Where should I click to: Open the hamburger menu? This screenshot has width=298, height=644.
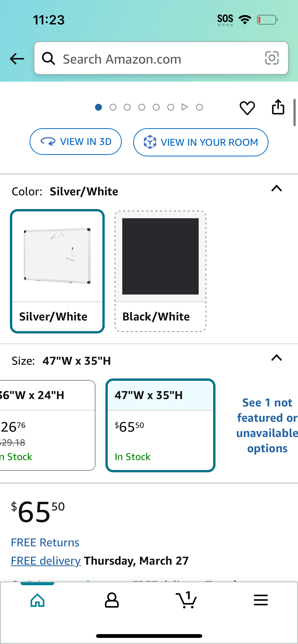pyautogui.click(x=261, y=600)
